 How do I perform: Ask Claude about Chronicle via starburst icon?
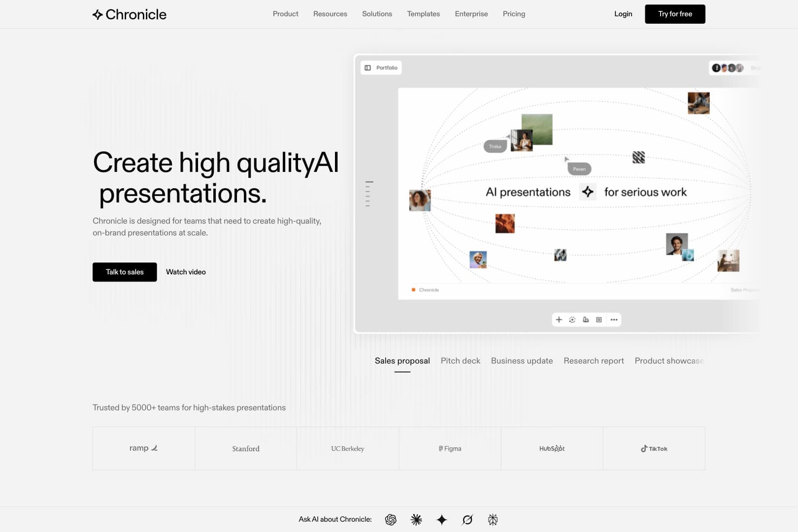pyautogui.click(x=416, y=520)
